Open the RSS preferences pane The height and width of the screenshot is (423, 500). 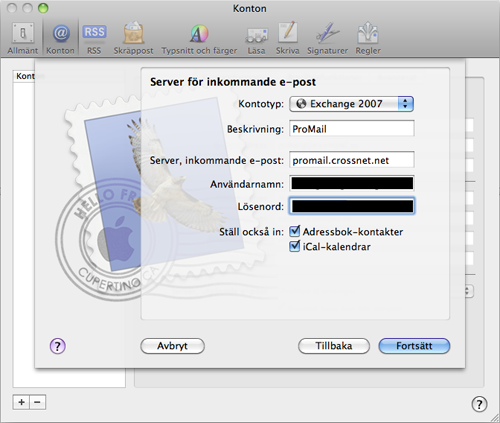(94, 38)
